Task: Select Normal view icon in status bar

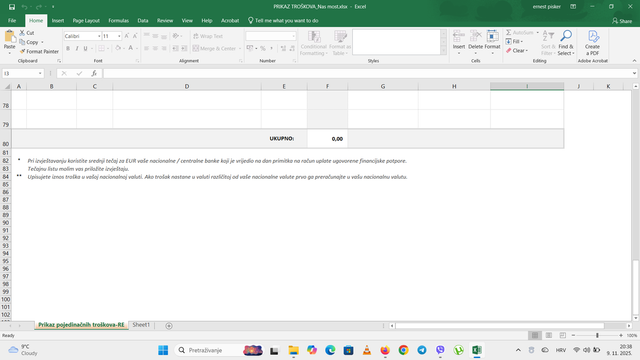Action: pyautogui.click(x=535, y=336)
